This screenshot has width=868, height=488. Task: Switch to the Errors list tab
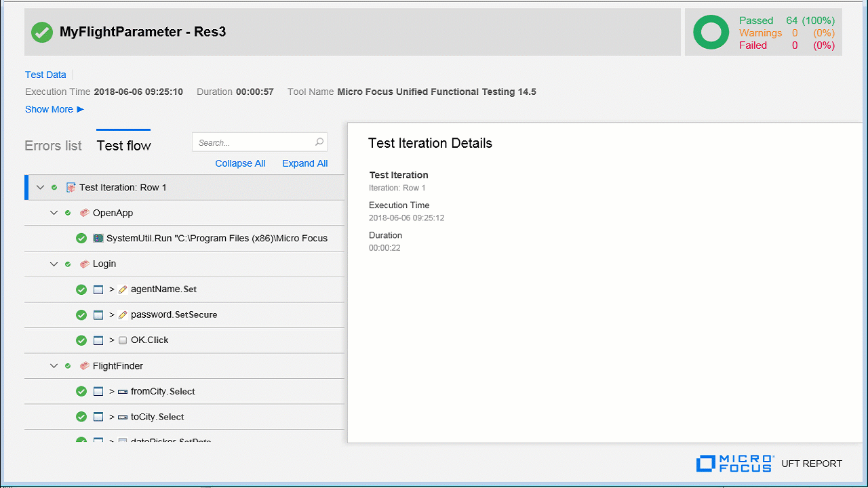(53, 146)
